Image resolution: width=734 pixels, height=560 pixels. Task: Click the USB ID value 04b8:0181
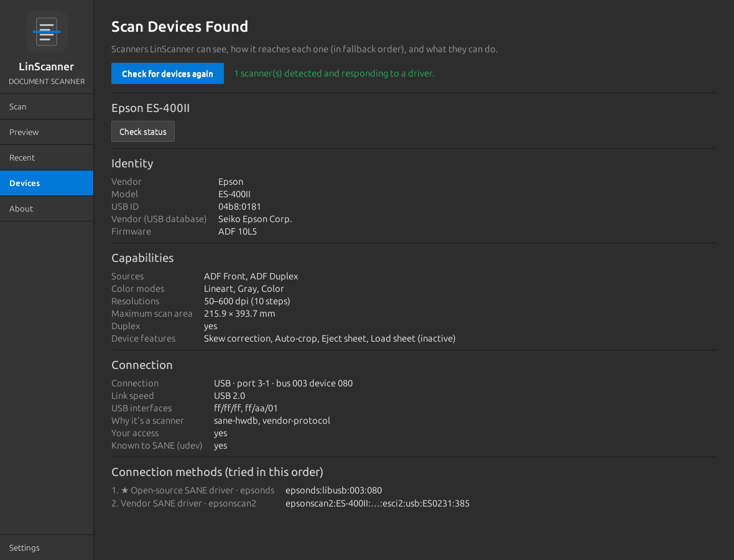(239, 207)
